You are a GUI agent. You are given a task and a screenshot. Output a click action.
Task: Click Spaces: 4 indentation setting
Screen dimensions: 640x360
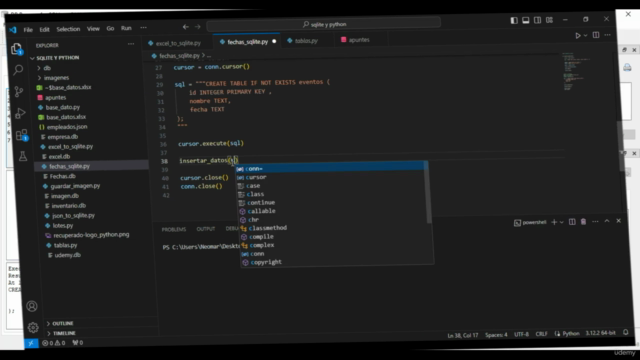click(496, 335)
